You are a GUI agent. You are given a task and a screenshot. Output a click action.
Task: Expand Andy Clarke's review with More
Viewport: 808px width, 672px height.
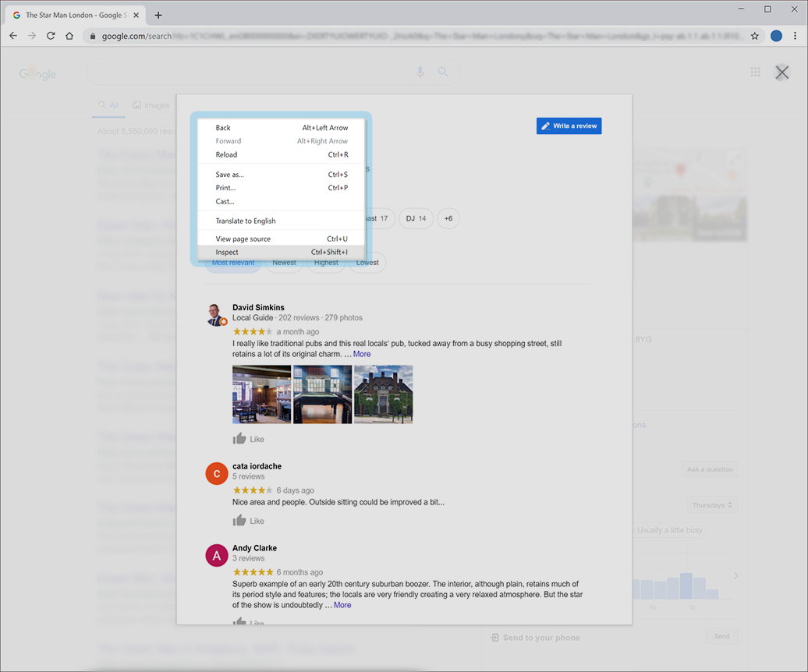coord(342,605)
